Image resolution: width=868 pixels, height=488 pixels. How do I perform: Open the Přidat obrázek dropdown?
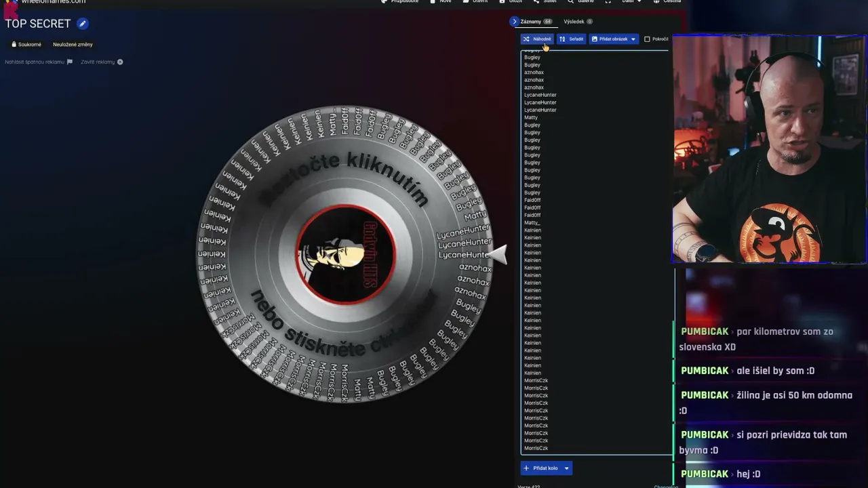click(x=614, y=39)
